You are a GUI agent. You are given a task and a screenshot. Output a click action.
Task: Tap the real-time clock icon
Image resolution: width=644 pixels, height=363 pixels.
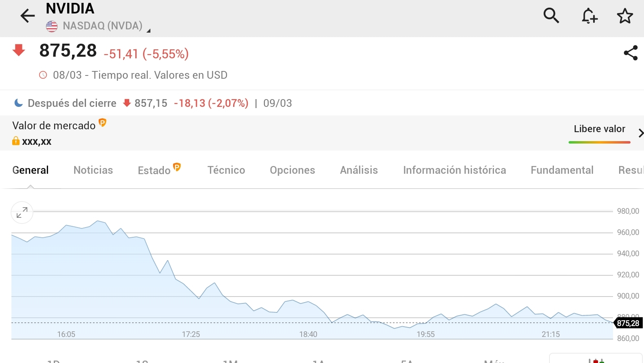coord(43,75)
